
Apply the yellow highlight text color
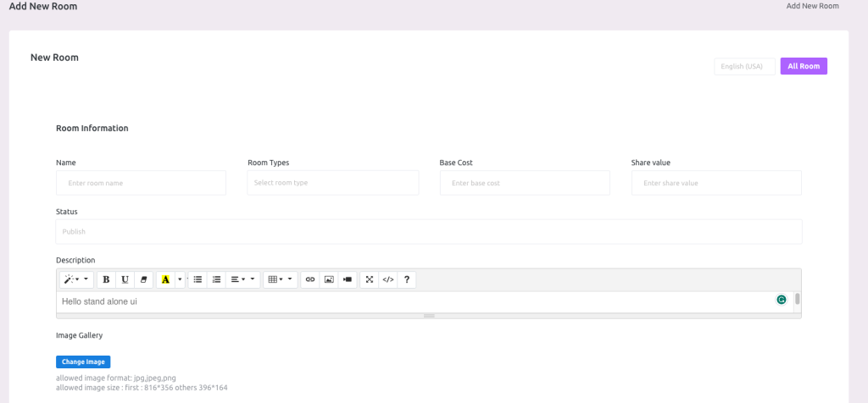click(165, 279)
